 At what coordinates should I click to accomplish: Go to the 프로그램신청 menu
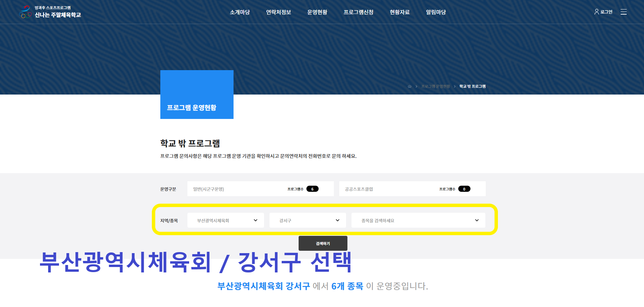pos(358,12)
